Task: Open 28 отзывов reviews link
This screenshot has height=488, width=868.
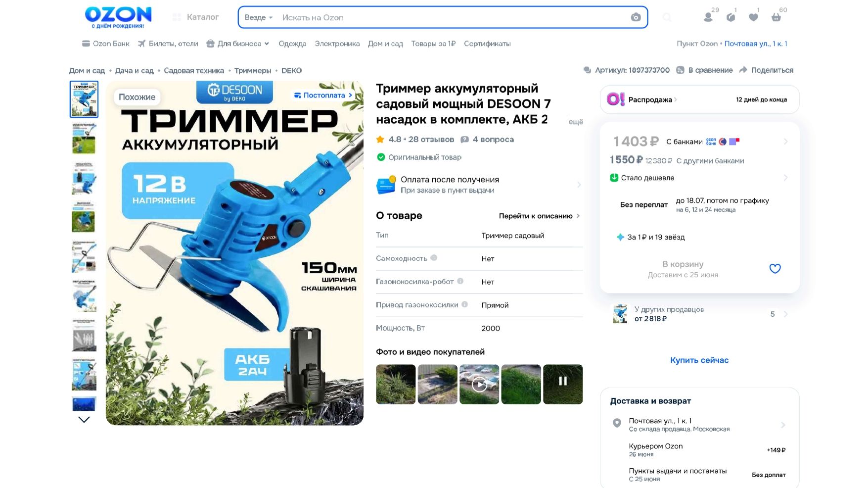Action: coord(431,140)
